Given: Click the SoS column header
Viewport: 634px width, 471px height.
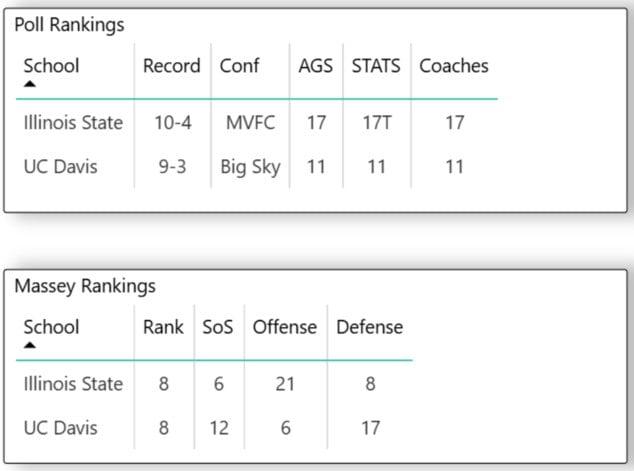Looking at the screenshot, I should click(x=217, y=326).
